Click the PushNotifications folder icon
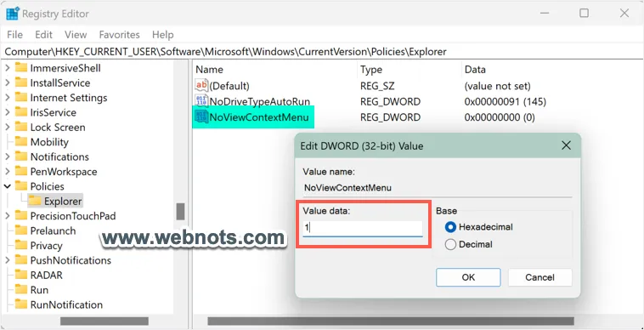Viewport: 644px width, 330px height. (21, 260)
